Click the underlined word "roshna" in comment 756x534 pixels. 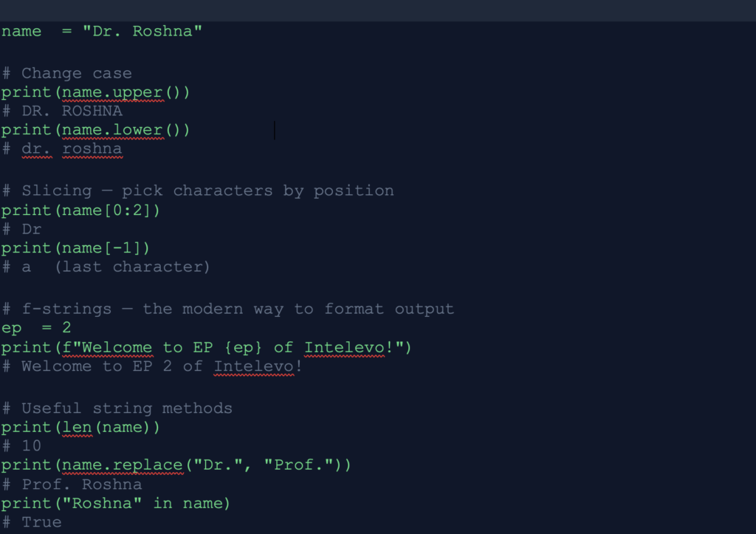92,149
